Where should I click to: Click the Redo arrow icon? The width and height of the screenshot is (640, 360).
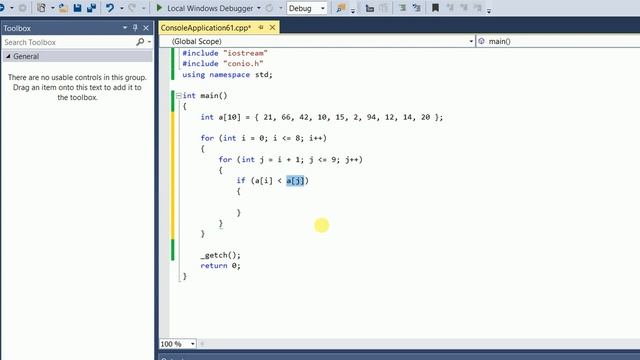(132, 8)
